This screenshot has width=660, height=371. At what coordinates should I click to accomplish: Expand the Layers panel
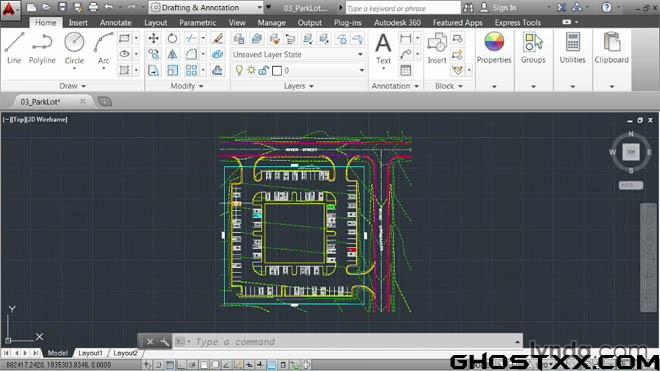pos(298,86)
